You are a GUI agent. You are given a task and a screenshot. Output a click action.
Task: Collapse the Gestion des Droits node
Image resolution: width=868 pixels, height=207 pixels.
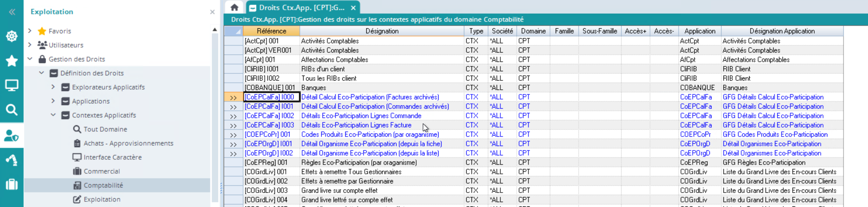pos(30,59)
